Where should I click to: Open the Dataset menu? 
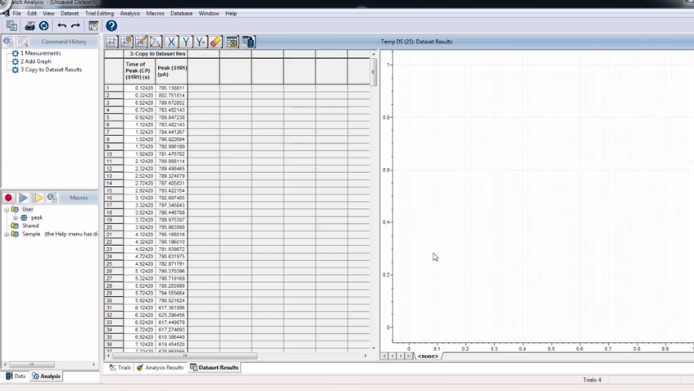(69, 13)
